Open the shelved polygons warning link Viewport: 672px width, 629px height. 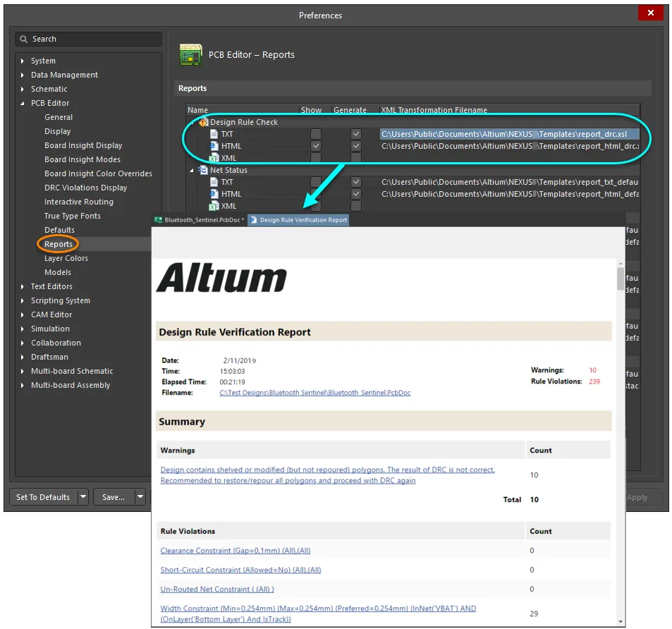click(327, 475)
